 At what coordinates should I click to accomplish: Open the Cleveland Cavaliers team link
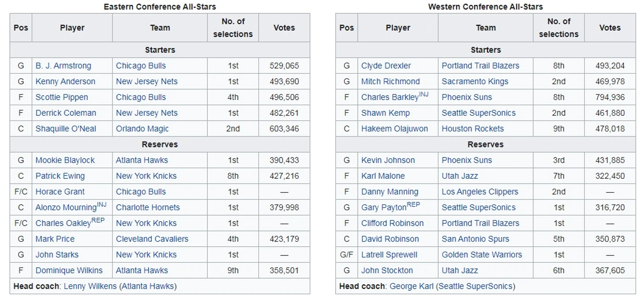[152, 239]
